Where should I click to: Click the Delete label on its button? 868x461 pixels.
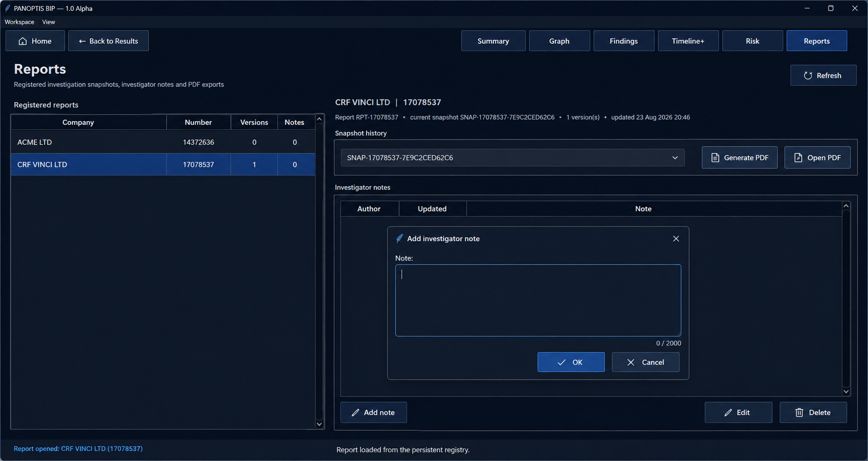[820, 413]
